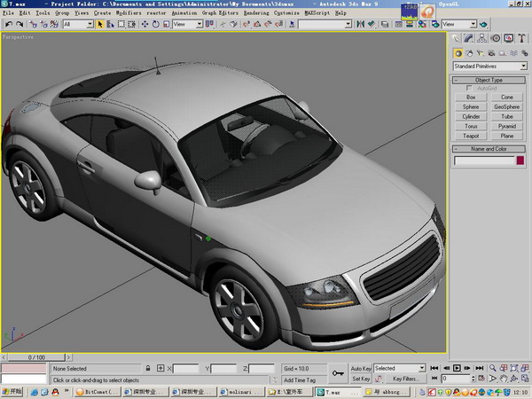Choose the Rectangular Selection Region tool

(x=121, y=24)
